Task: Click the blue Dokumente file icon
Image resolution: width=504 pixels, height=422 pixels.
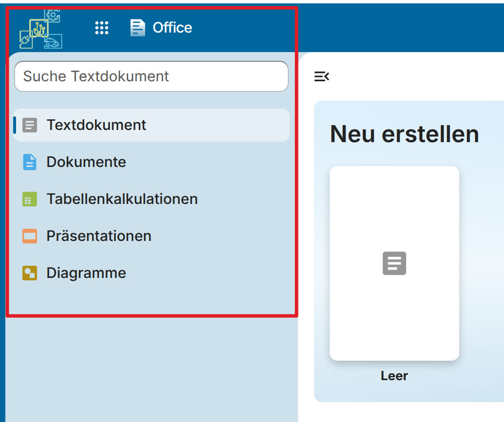Action: pos(30,162)
